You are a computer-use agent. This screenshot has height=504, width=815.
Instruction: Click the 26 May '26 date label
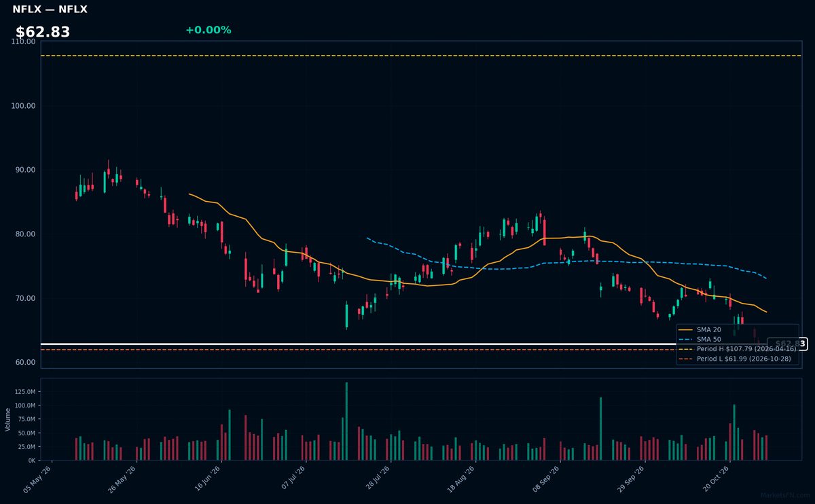coord(122,478)
